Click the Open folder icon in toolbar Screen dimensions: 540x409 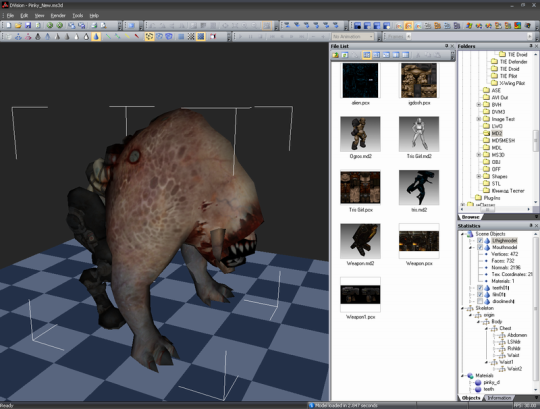(18, 25)
